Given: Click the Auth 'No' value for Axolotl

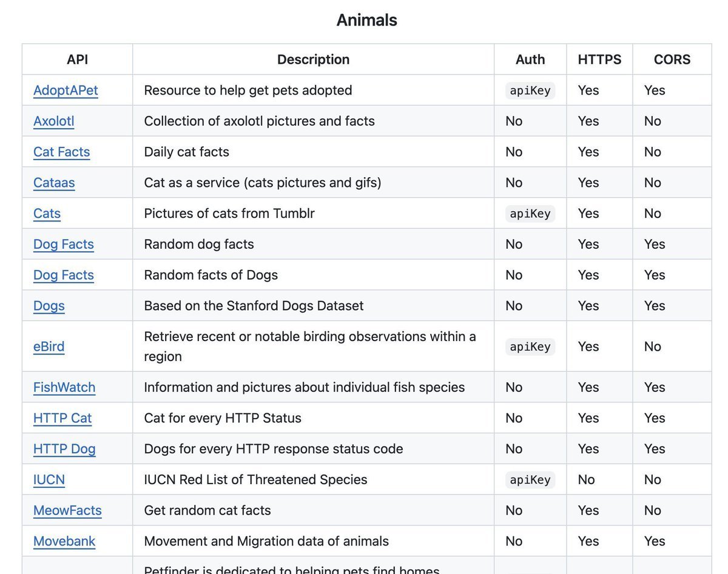Looking at the screenshot, I should click(514, 121).
